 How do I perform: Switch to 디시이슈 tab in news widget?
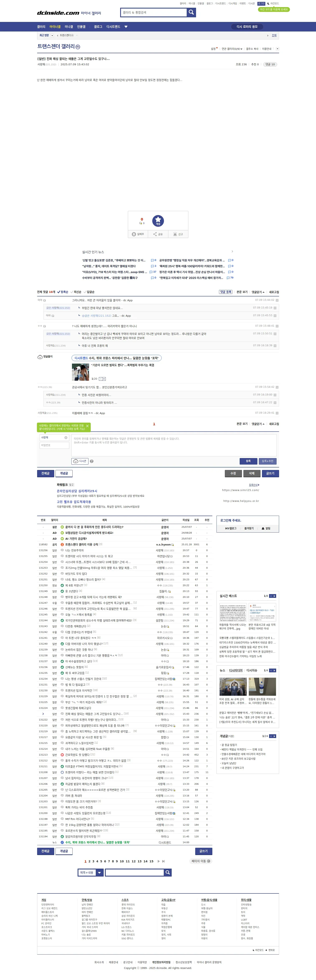[x=252, y=670]
